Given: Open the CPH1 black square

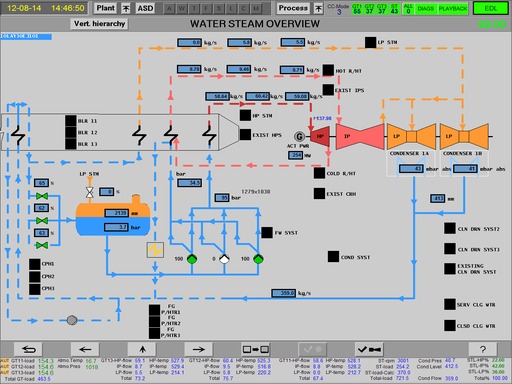Looking at the screenshot, I should [35, 264].
